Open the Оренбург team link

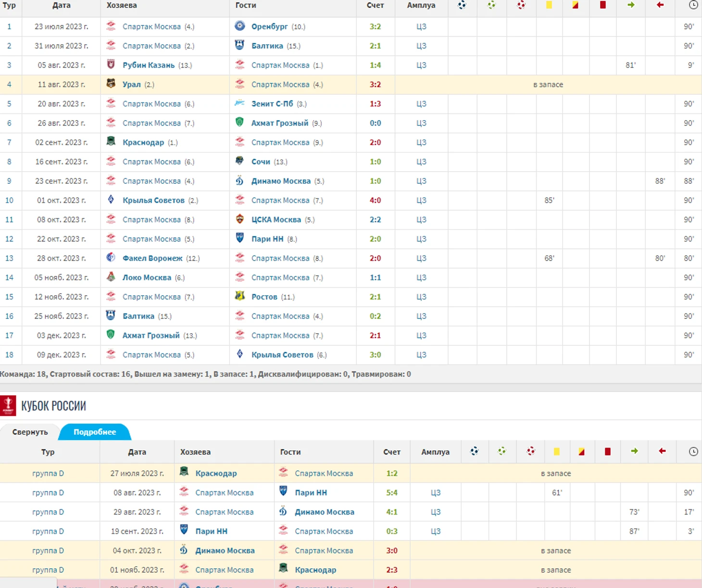269,26
